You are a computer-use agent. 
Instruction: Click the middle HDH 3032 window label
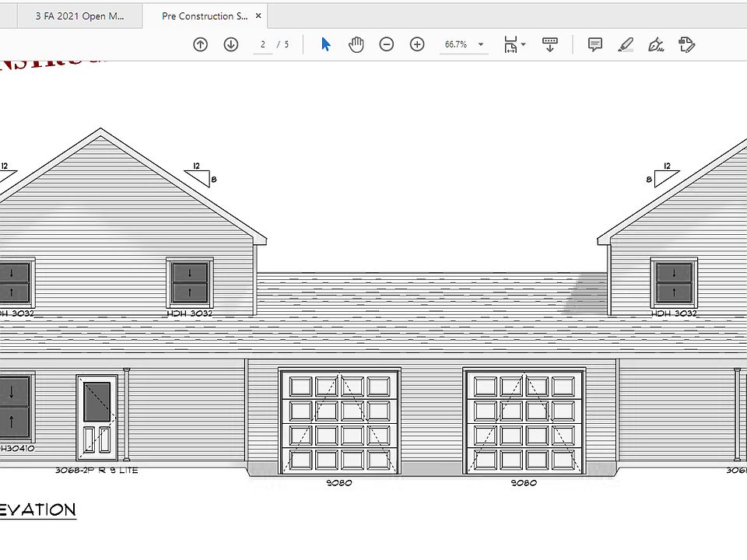pyautogui.click(x=190, y=313)
